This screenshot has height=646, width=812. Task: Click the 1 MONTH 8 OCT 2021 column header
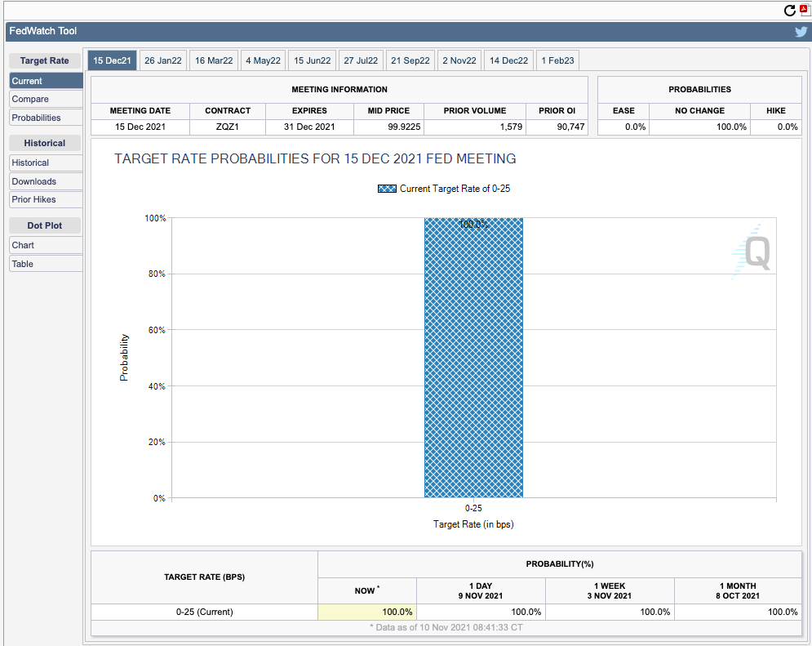point(738,590)
